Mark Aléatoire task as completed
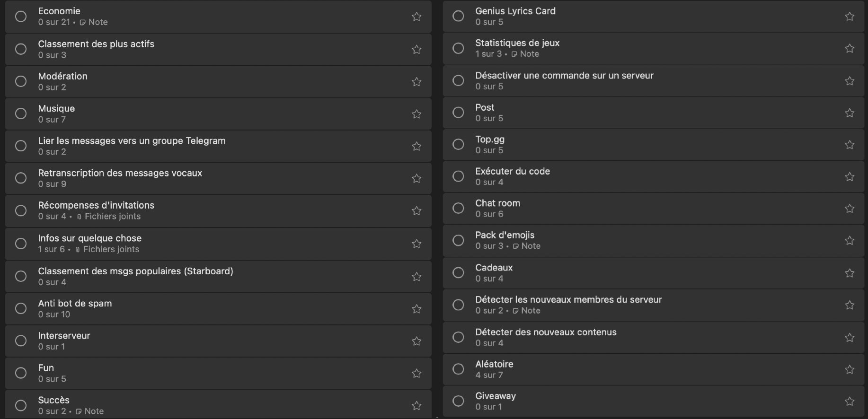 [458, 369]
